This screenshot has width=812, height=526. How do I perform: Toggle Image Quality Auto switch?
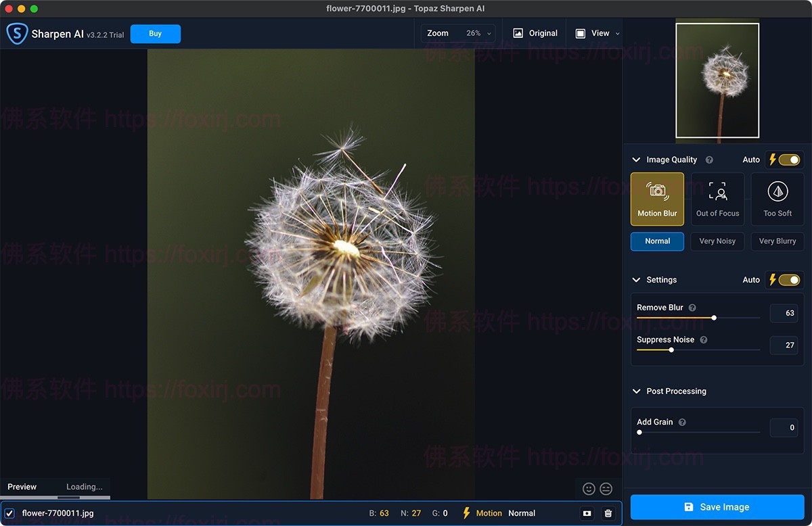[788, 160]
